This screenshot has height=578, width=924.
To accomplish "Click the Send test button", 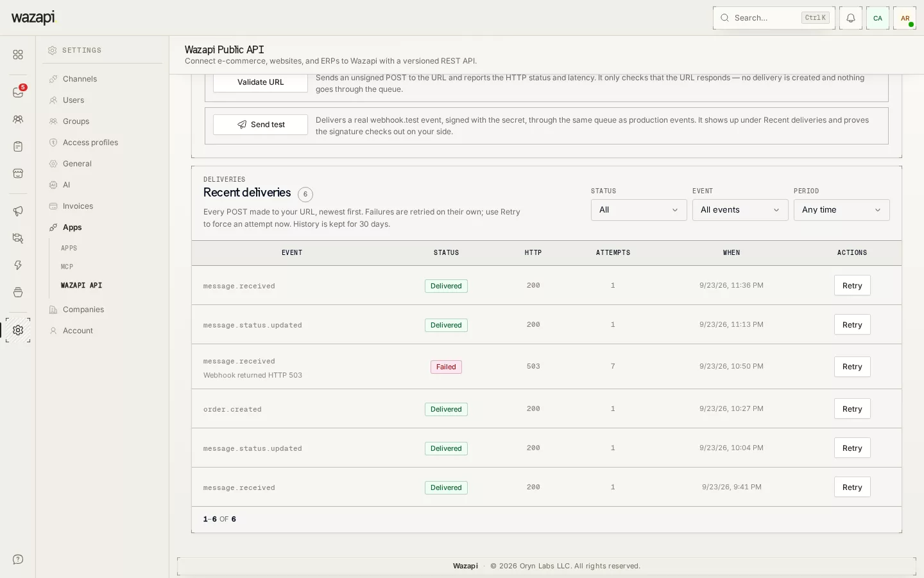I will tap(261, 125).
